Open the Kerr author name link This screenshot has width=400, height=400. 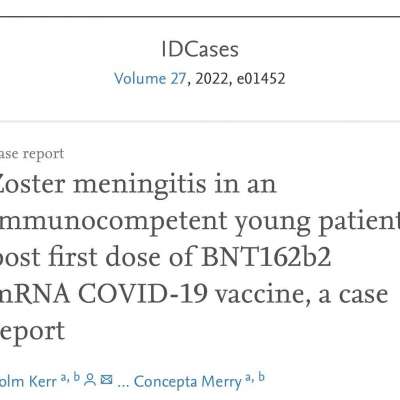pyautogui.click(x=28, y=382)
